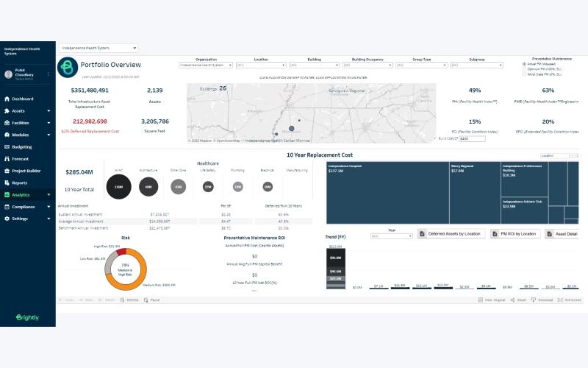Expand the Facilities menu arrow
This screenshot has width=588, height=368.
tap(49, 123)
